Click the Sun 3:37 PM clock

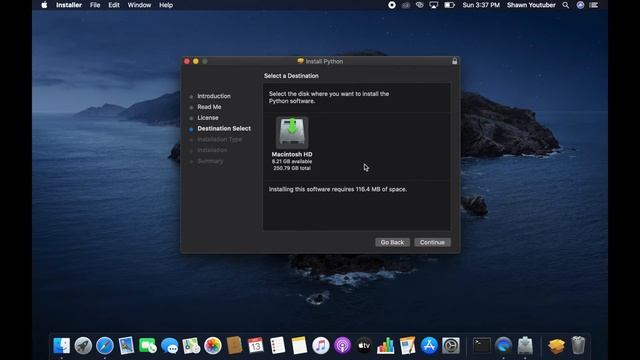[x=481, y=5]
